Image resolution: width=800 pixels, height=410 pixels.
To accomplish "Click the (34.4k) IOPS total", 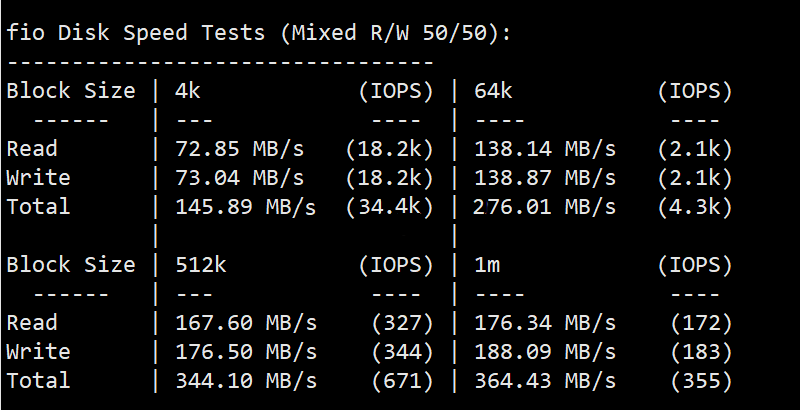I will tap(389, 207).
